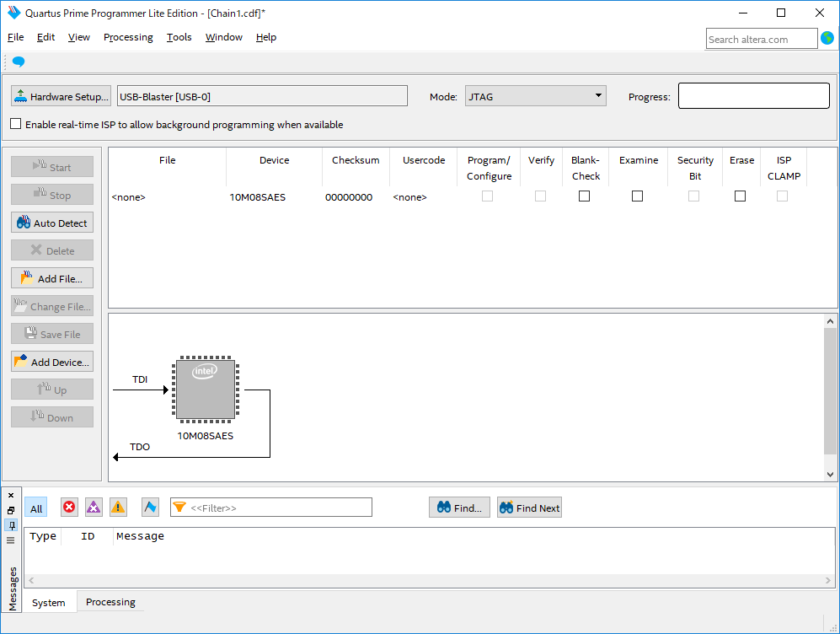Pin the Messages panel
This screenshot has width=840, height=634.
[11, 525]
